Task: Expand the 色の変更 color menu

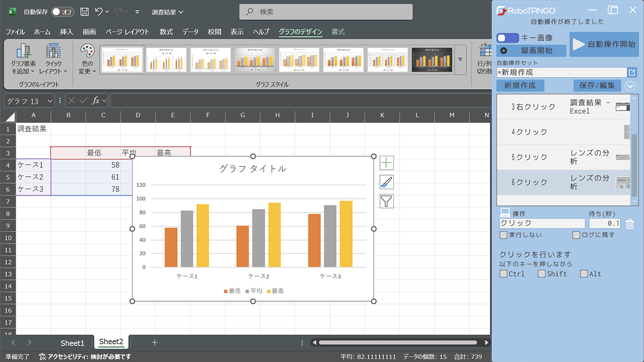Action: 87,59
